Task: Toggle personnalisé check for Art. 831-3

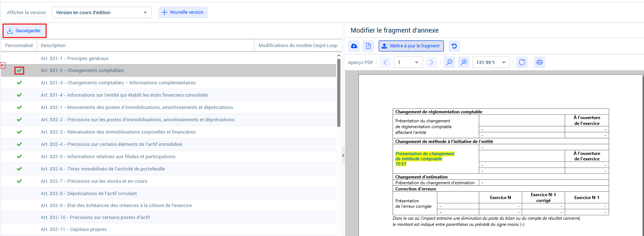Action: pyautogui.click(x=20, y=83)
